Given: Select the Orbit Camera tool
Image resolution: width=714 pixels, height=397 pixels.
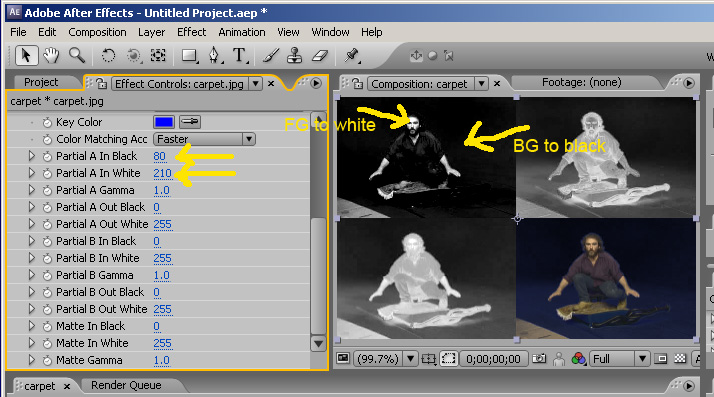Looking at the screenshot, I should [133, 56].
